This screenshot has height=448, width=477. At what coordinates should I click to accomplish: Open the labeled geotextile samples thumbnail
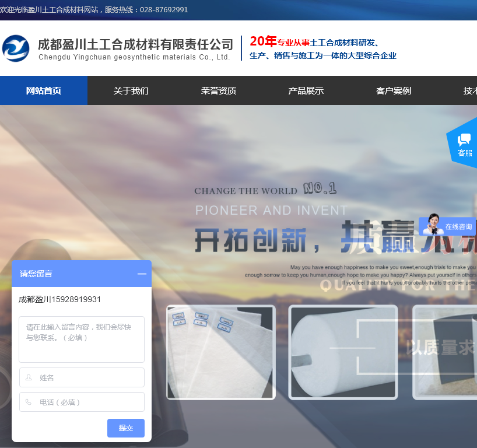click(221, 352)
